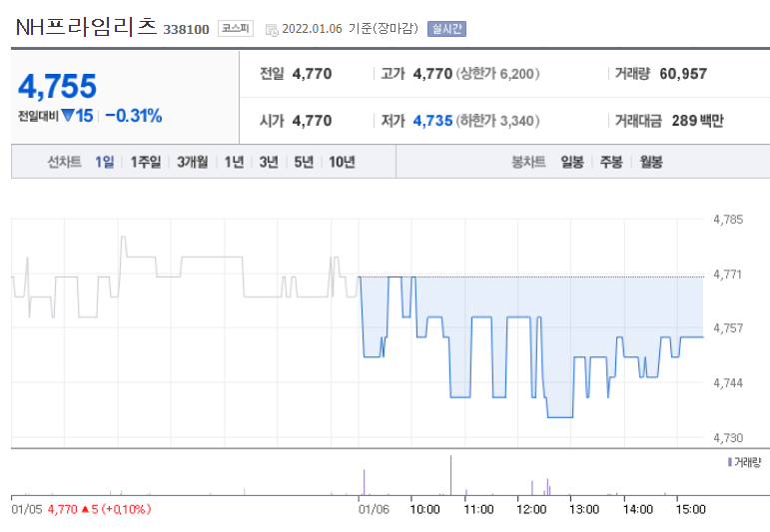
Task: Click the 실시간 real-time badge
Action: [446, 29]
